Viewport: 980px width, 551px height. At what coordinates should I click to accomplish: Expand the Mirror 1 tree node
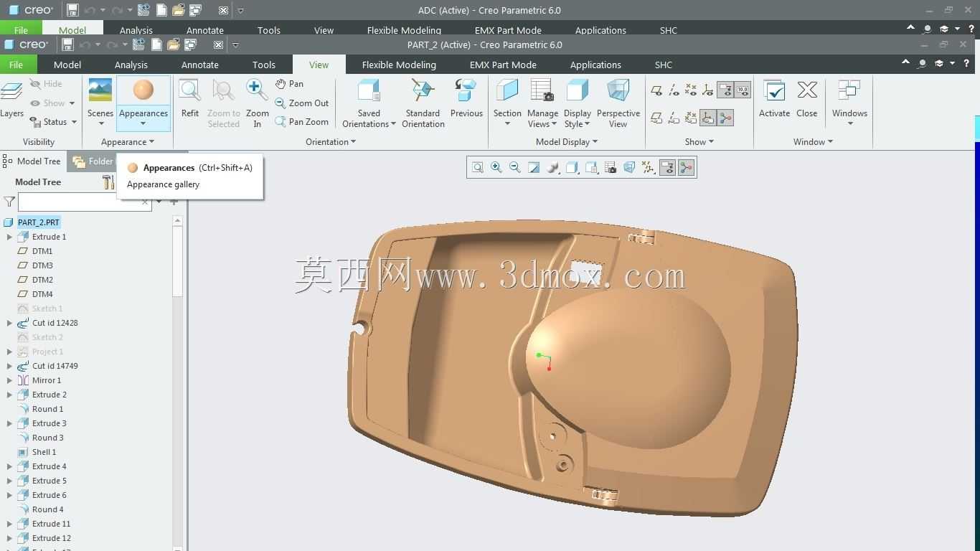point(9,380)
